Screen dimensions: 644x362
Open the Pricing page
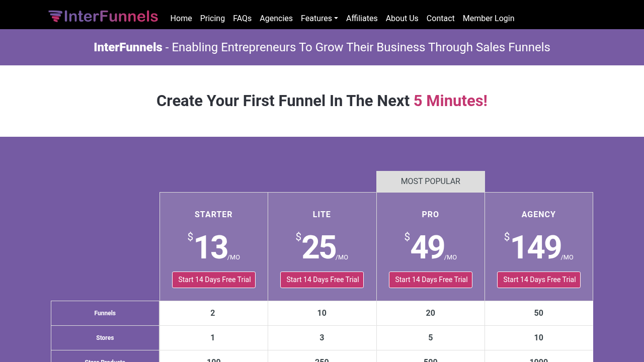212,18
